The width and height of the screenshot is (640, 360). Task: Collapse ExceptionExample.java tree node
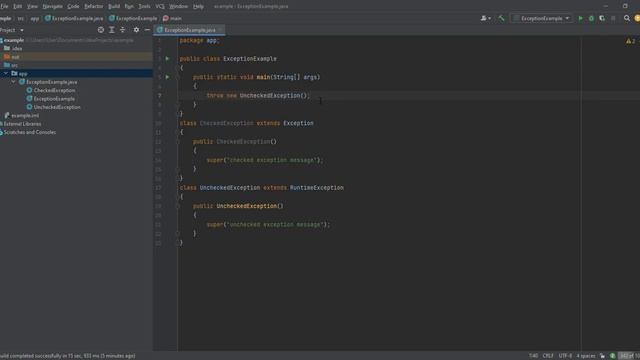click(x=13, y=82)
